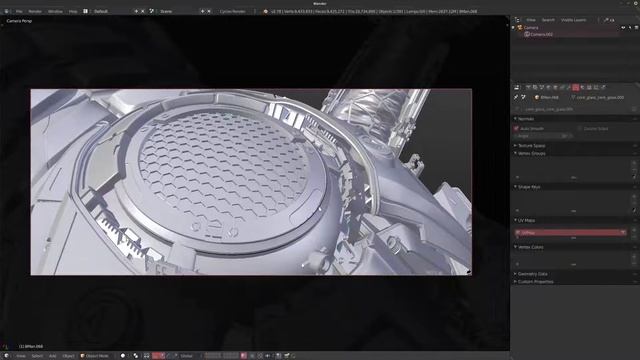Add a new screen layout with plus
640x360 pixels.
[136, 11]
